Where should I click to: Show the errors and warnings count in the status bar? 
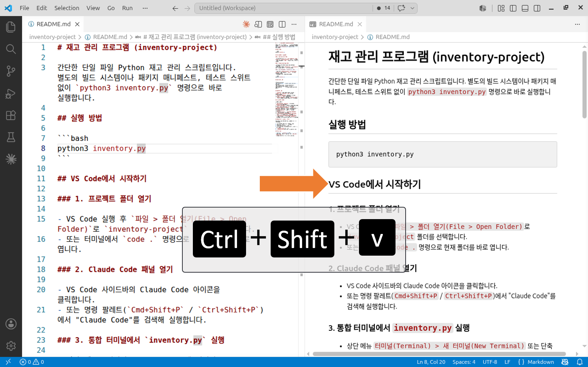pyautogui.click(x=32, y=362)
